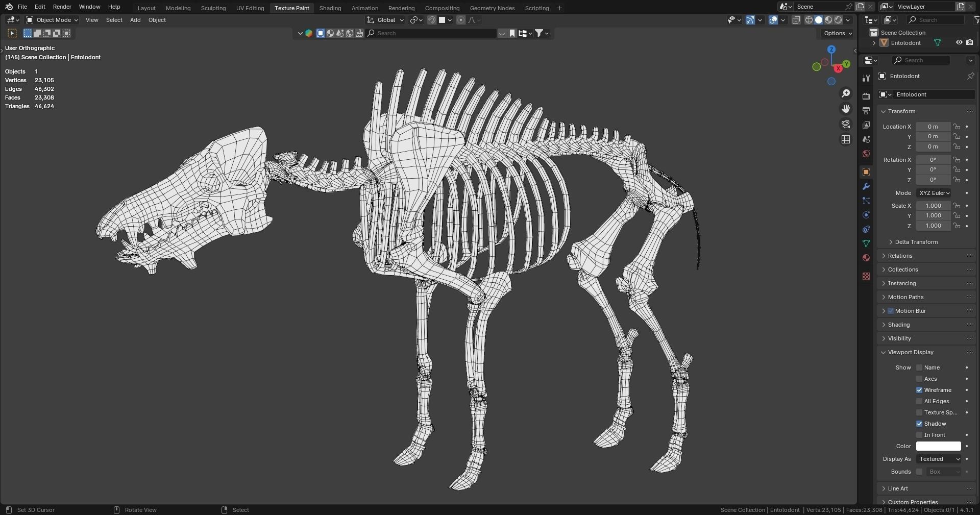Image resolution: width=980 pixels, height=515 pixels.
Task: Open the Object Data mesh tab
Action: coord(866,243)
